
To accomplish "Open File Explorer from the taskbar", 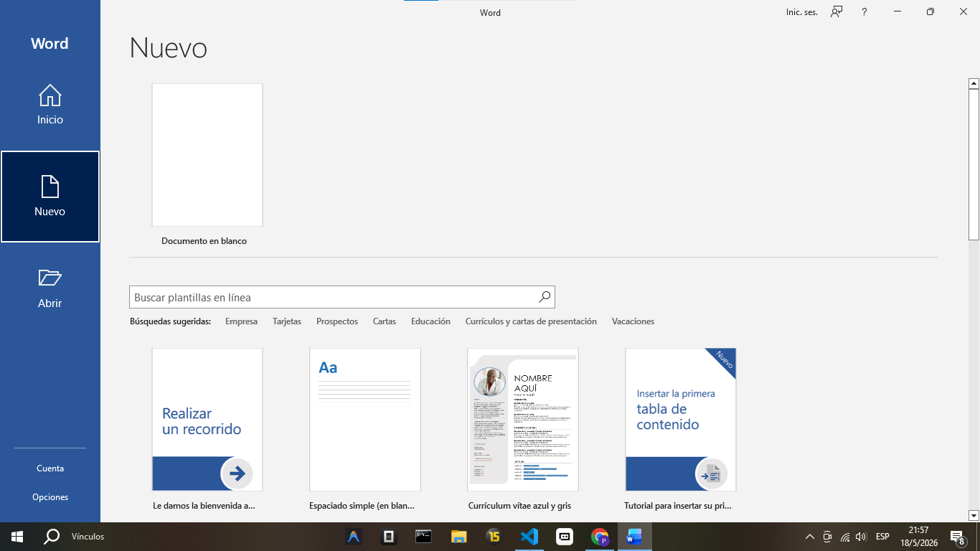I will click(458, 537).
